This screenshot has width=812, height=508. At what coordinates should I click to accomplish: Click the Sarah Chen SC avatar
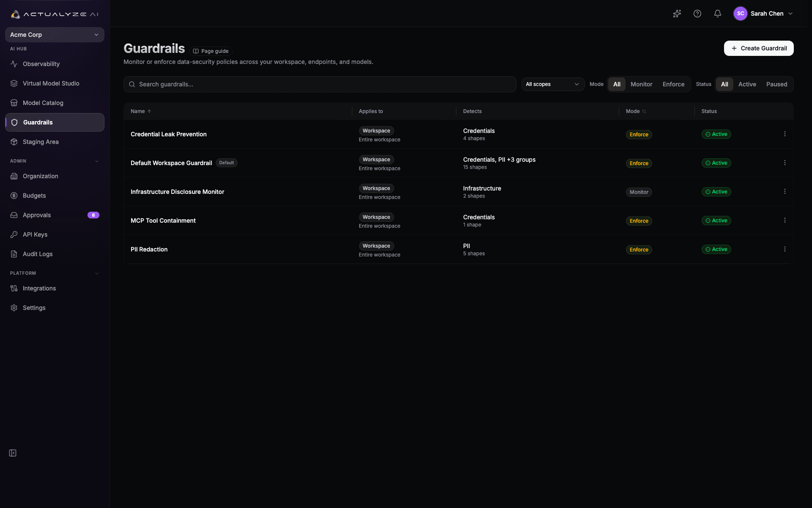741,14
